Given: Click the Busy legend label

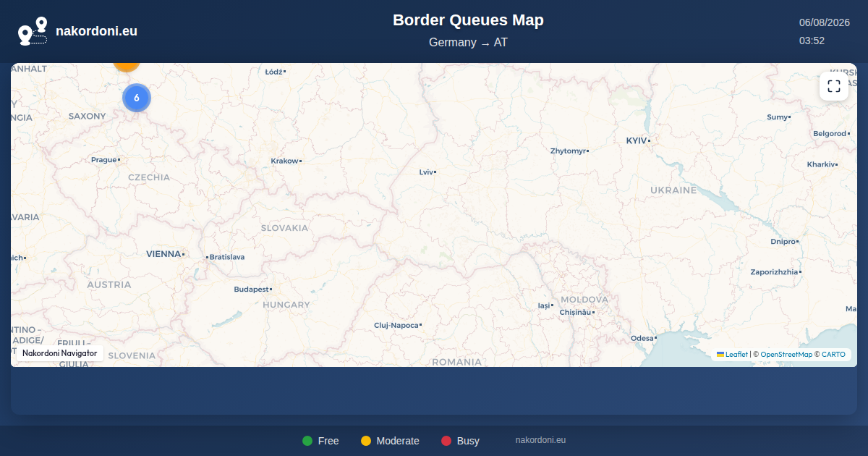Looking at the screenshot, I should (468, 441).
